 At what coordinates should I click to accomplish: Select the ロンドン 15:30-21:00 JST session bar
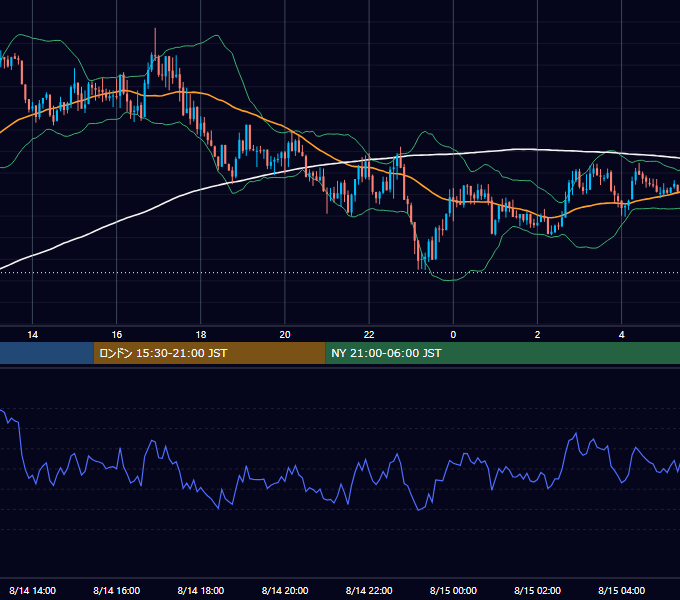[x=209, y=353]
